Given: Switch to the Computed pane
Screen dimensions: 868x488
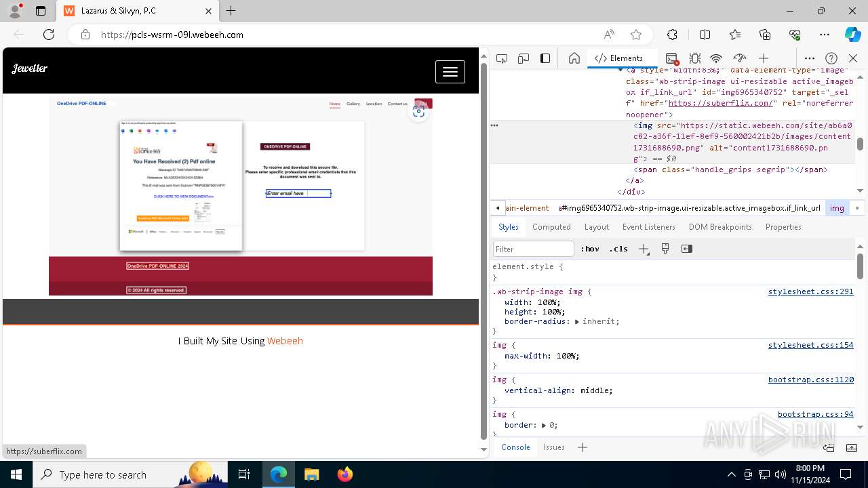Looking at the screenshot, I should (x=551, y=227).
